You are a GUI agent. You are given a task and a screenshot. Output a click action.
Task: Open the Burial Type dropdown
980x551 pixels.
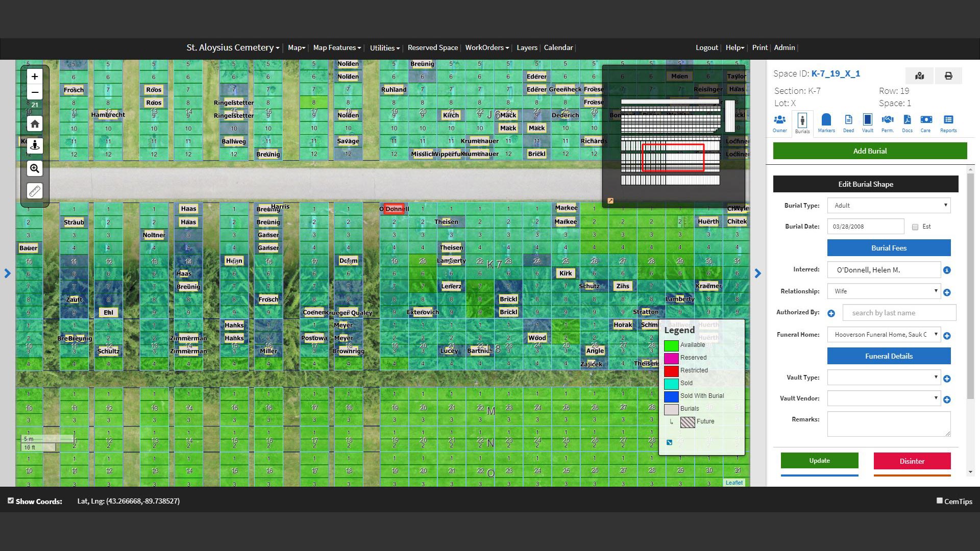889,206
